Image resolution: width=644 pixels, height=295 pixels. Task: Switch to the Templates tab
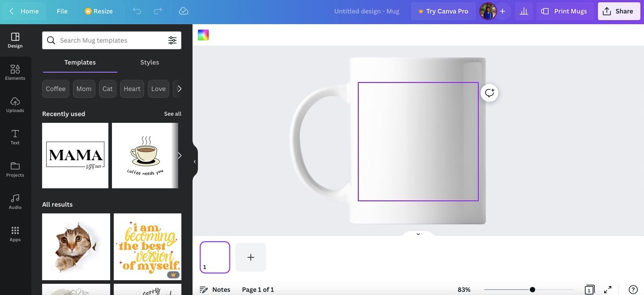[x=80, y=62]
